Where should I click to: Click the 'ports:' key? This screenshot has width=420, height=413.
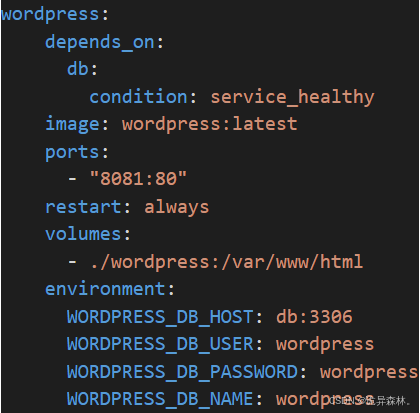point(77,153)
